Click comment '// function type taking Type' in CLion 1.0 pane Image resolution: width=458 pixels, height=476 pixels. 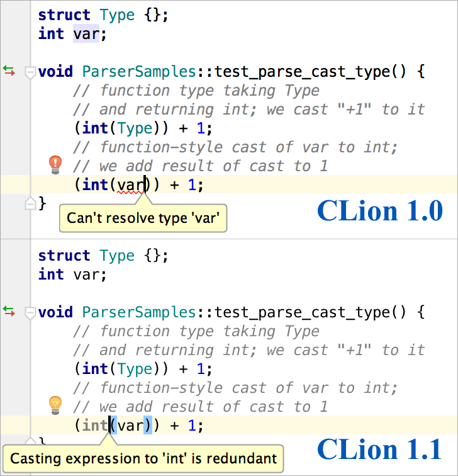[x=196, y=91]
